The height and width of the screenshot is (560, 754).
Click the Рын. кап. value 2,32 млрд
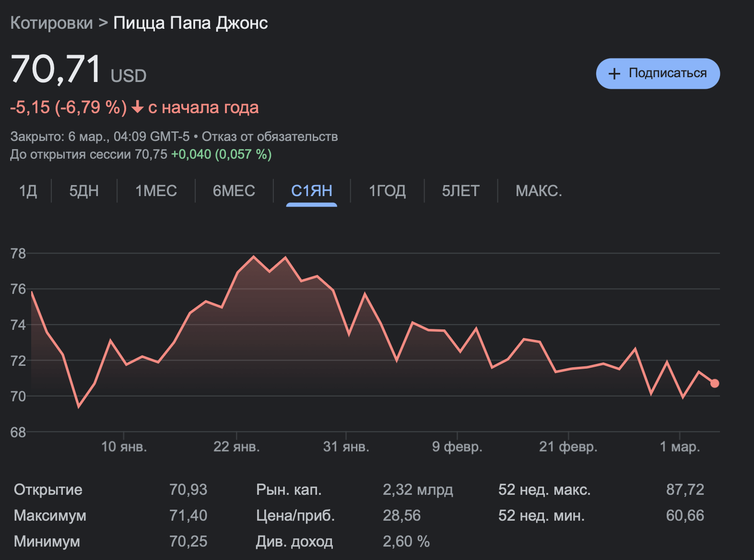click(418, 490)
